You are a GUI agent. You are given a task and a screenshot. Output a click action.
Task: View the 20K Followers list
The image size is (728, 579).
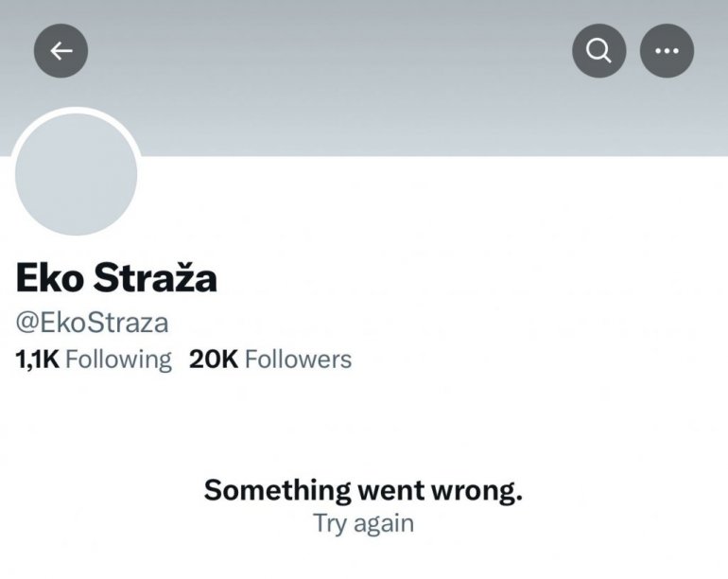click(x=270, y=360)
